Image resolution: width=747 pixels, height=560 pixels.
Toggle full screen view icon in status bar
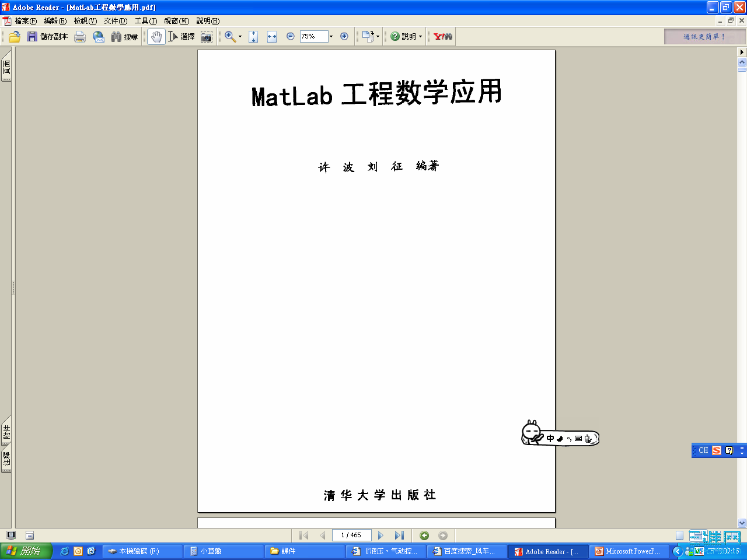coord(11,535)
